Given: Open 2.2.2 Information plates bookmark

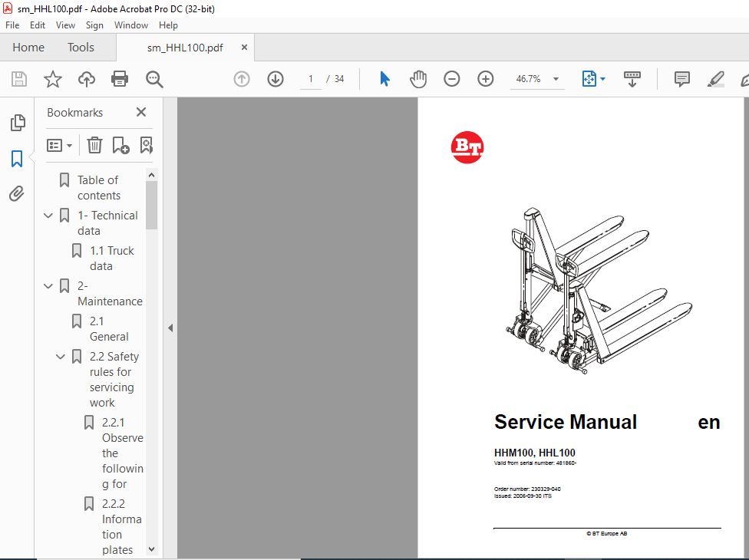Looking at the screenshot, I should 121,526.
